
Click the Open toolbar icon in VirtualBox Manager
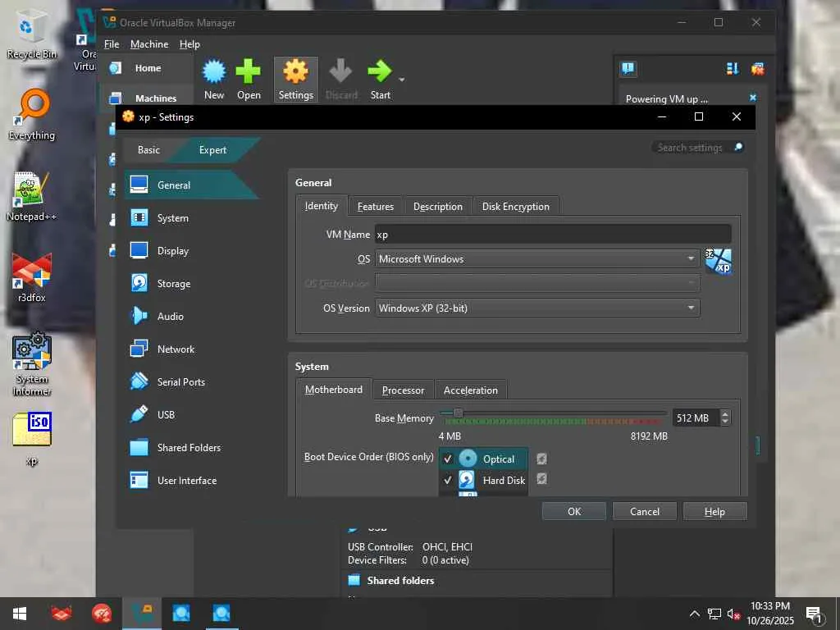pos(249,80)
